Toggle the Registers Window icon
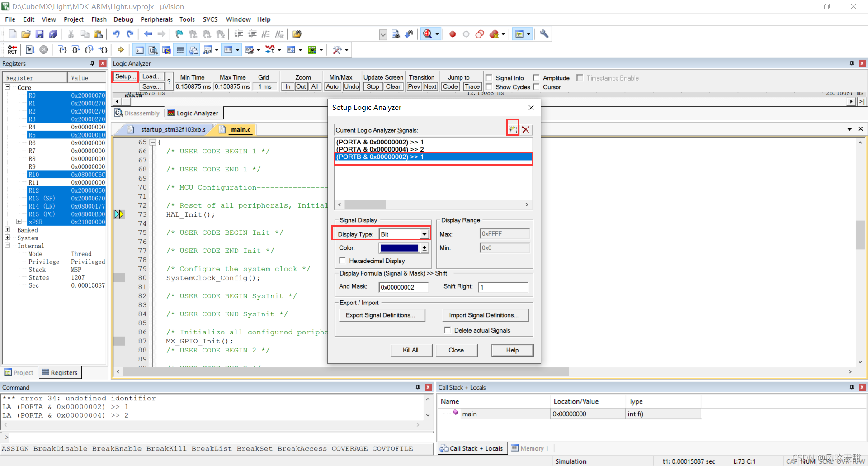Viewport: 868px width, 466px height. coord(180,50)
